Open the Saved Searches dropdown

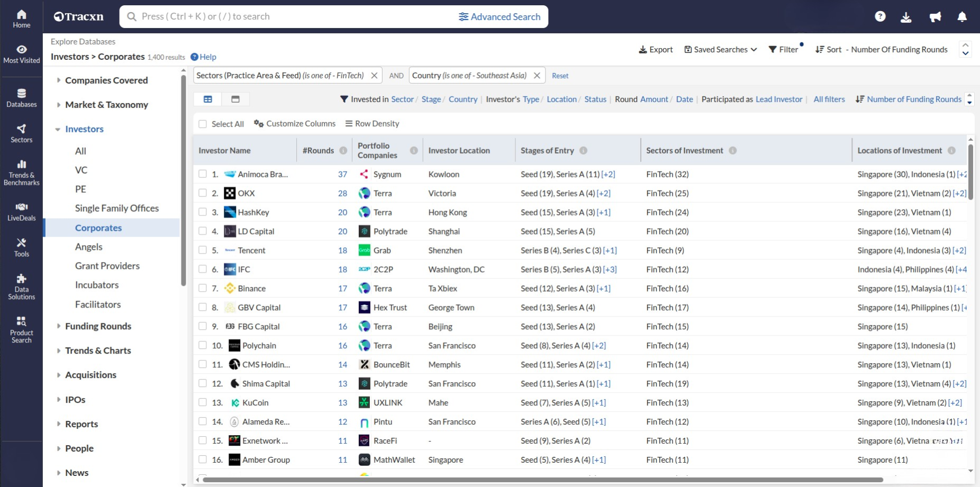pos(720,49)
